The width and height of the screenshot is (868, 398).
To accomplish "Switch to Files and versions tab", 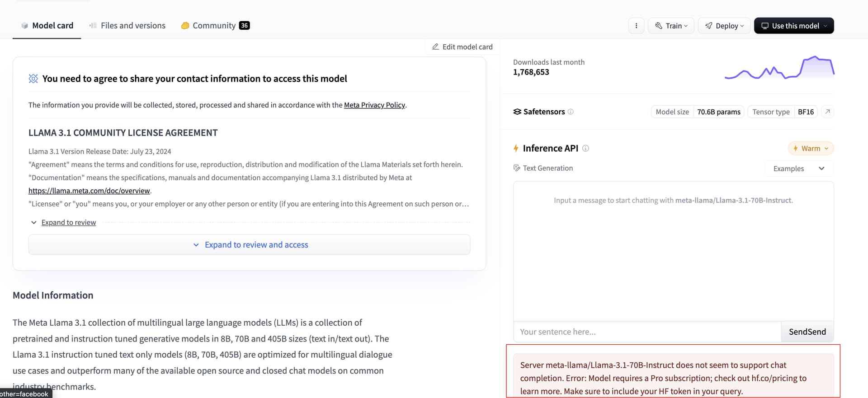I will [x=127, y=26].
